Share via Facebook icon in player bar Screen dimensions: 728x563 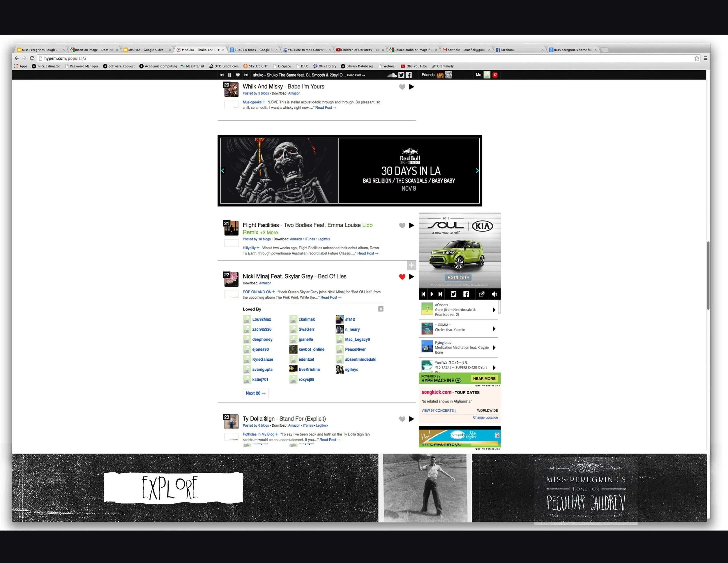pyautogui.click(x=409, y=75)
